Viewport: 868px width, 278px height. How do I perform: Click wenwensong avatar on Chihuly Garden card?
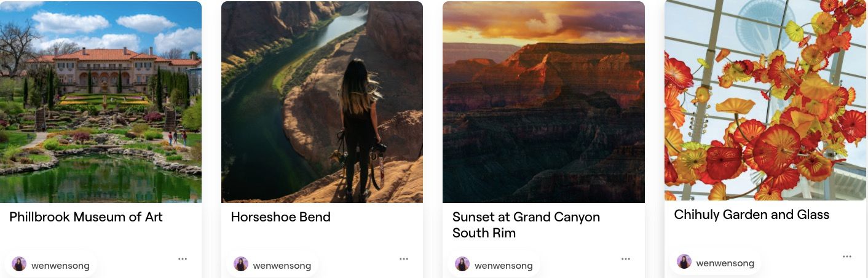(684, 262)
